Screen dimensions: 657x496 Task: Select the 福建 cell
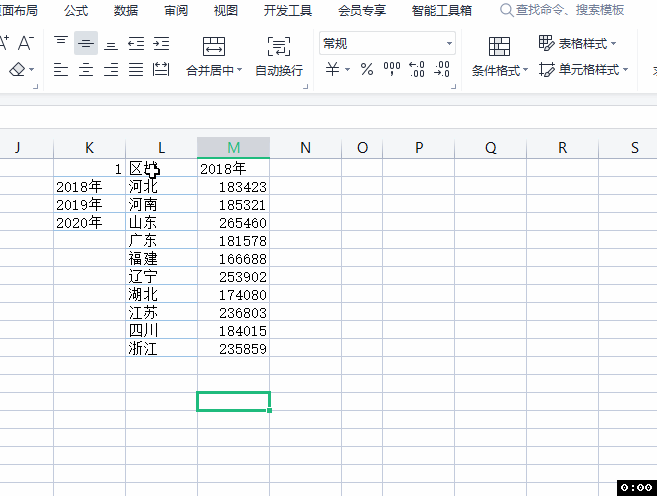[161, 258]
